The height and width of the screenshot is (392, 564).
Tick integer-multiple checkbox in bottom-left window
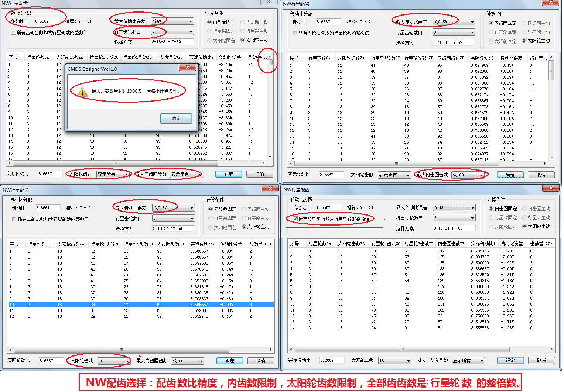15,219
